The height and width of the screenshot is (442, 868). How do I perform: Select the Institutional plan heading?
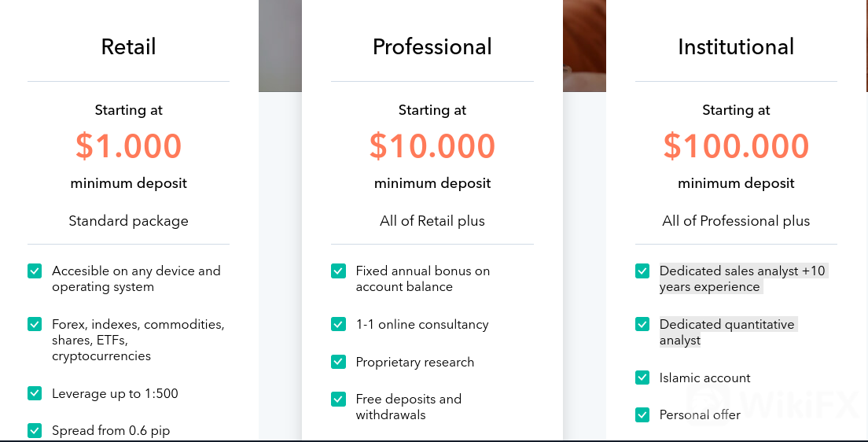tap(736, 46)
